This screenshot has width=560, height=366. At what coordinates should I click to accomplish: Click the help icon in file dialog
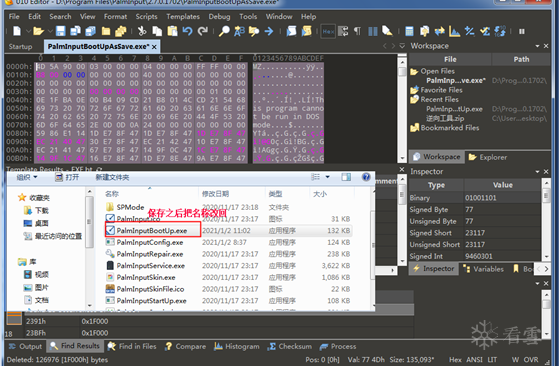coord(366,177)
